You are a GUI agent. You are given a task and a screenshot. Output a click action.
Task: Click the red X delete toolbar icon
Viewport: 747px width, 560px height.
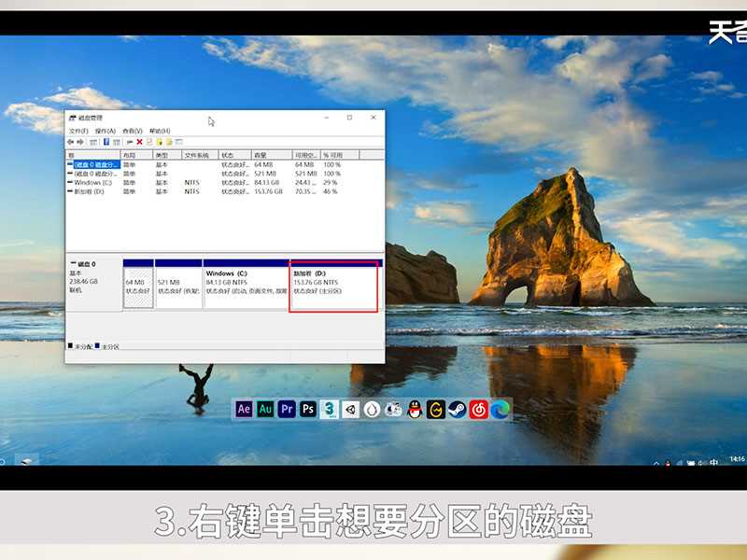click(139, 142)
